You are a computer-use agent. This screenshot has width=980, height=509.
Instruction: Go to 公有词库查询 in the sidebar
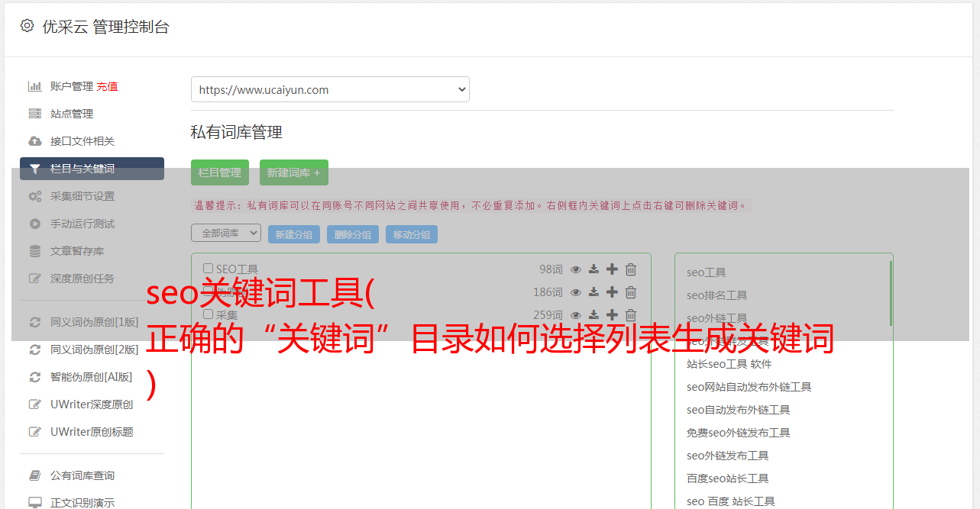(x=82, y=475)
